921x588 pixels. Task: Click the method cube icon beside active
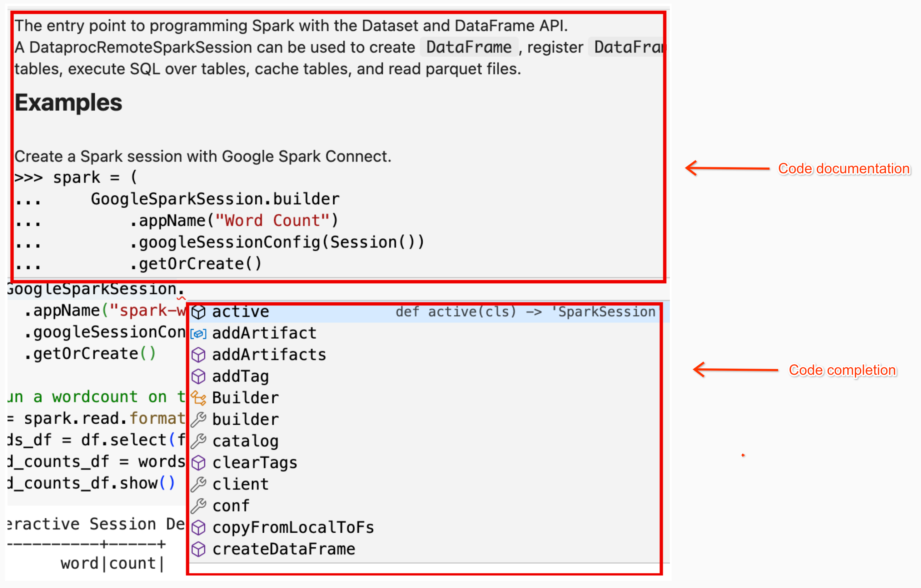199,312
